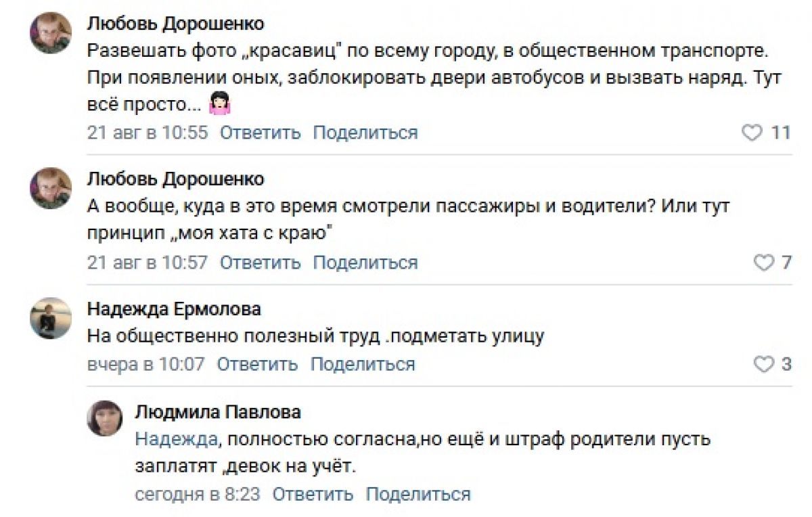Viewport: 812px width, 517px height.
Task: Open Людмила Павлова's profile name
Action: (x=218, y=411)
